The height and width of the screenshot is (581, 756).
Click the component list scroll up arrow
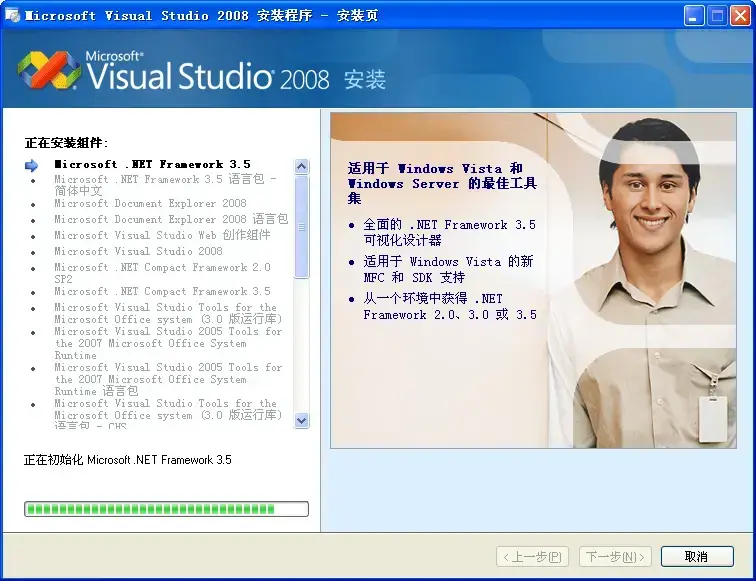click(x=301, y=167)
